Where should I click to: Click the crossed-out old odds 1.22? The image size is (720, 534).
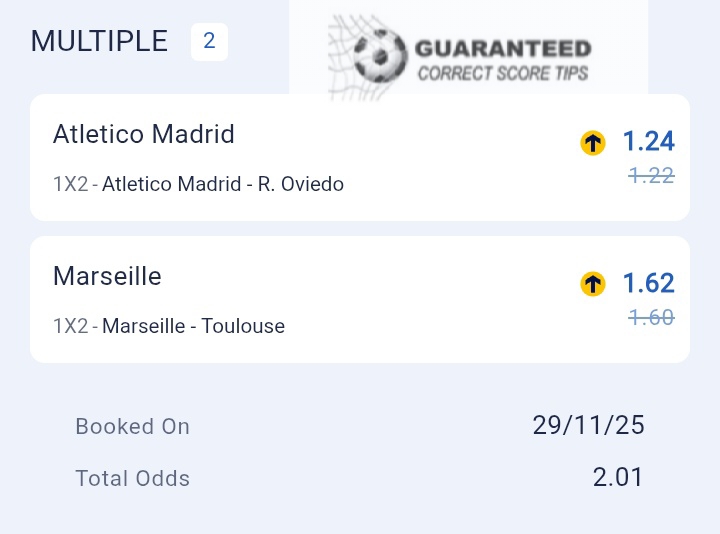pyautogui.click(x=651, y=176)
